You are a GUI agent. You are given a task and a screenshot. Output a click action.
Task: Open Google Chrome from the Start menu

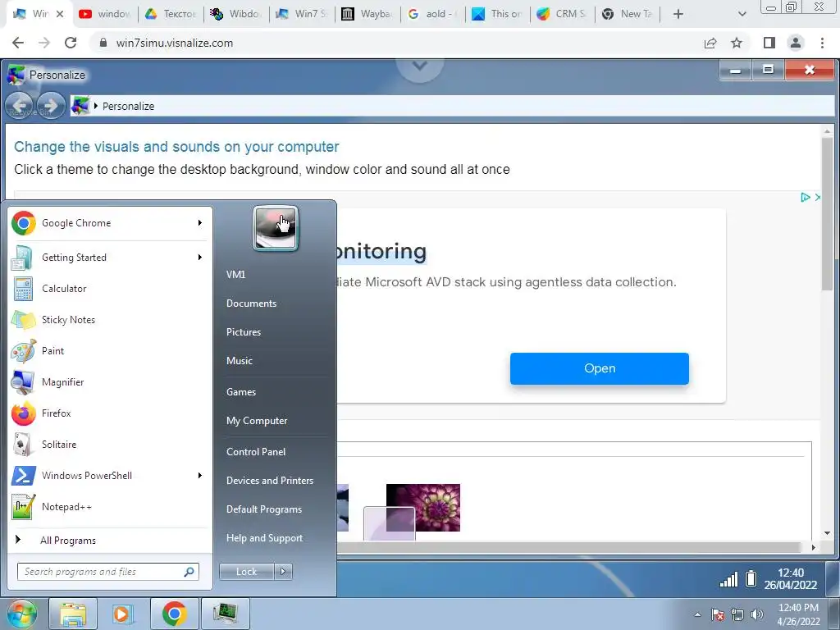pyautogui.click(x=110, y=223)
